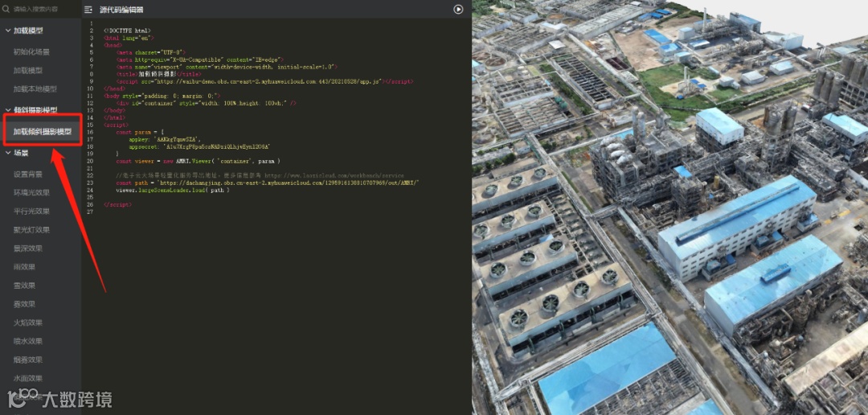The width and height of the screenshot is (868, 415).
Task: Click the const param = { code line
Action: [x=140, y=132]
